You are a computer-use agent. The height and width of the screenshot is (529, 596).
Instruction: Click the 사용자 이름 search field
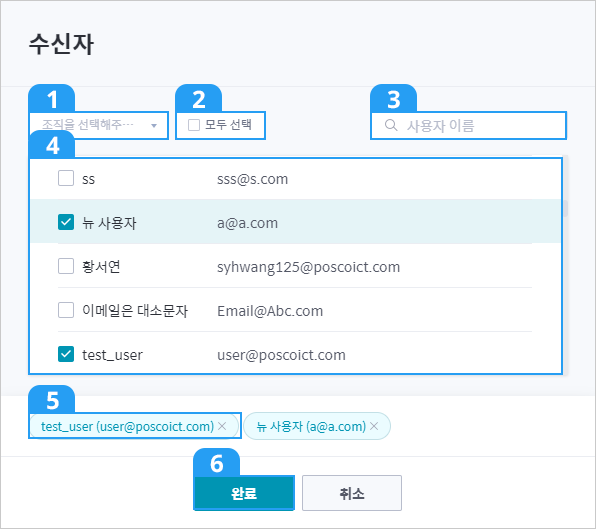469,125
